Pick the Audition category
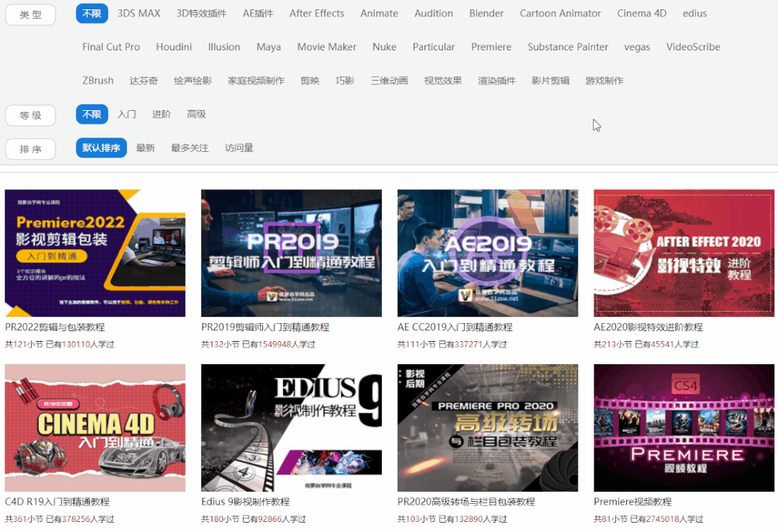Viewport: 778px width, 532px height. click(x=434, y=14)
